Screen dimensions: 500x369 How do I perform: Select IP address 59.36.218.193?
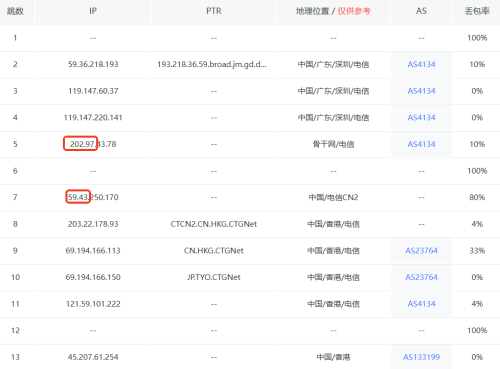[93, 64]
